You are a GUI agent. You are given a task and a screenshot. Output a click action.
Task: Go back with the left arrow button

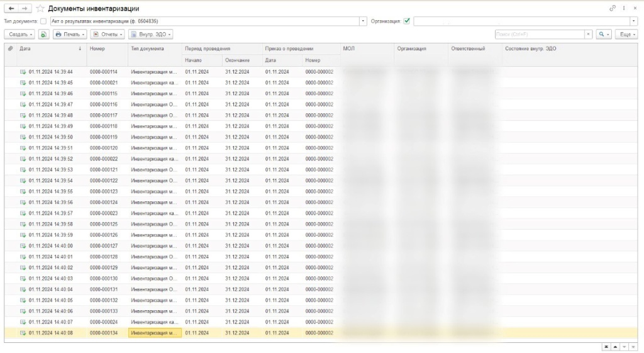click(11, 8)
